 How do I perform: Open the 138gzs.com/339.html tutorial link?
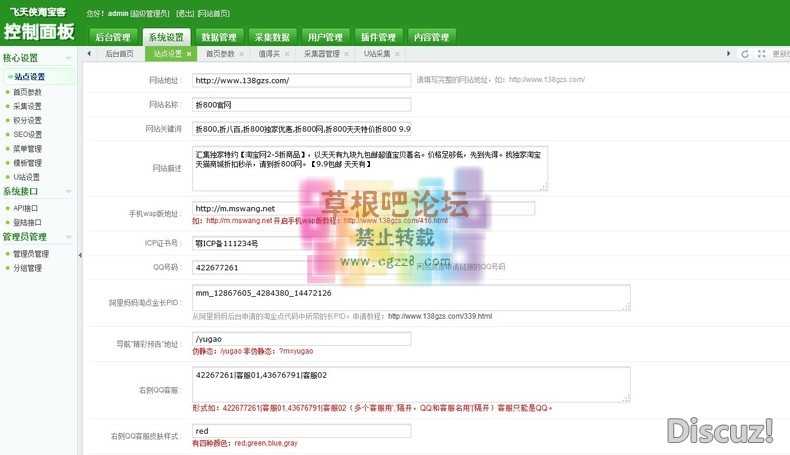[440, 316]
